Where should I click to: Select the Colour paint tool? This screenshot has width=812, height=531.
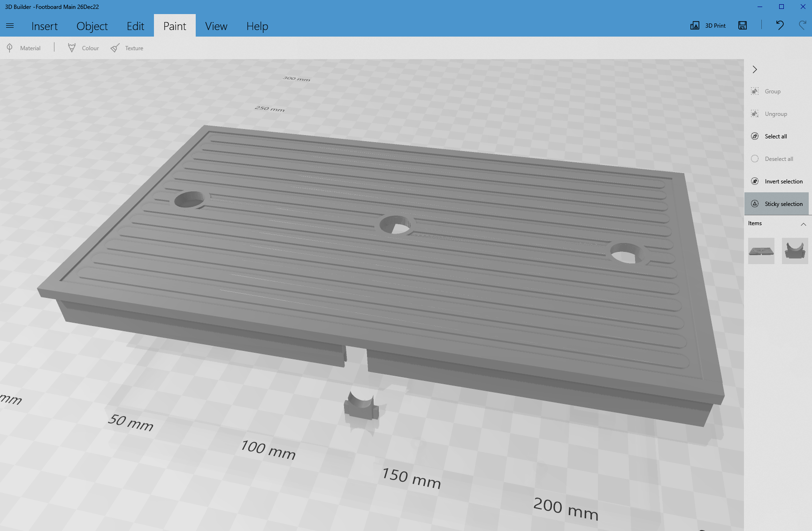tap(83, 47)
